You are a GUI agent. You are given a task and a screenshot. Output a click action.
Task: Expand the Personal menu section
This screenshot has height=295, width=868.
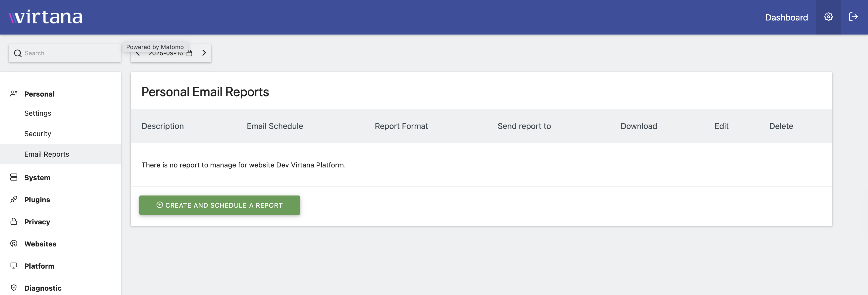(x=39, y=94)
